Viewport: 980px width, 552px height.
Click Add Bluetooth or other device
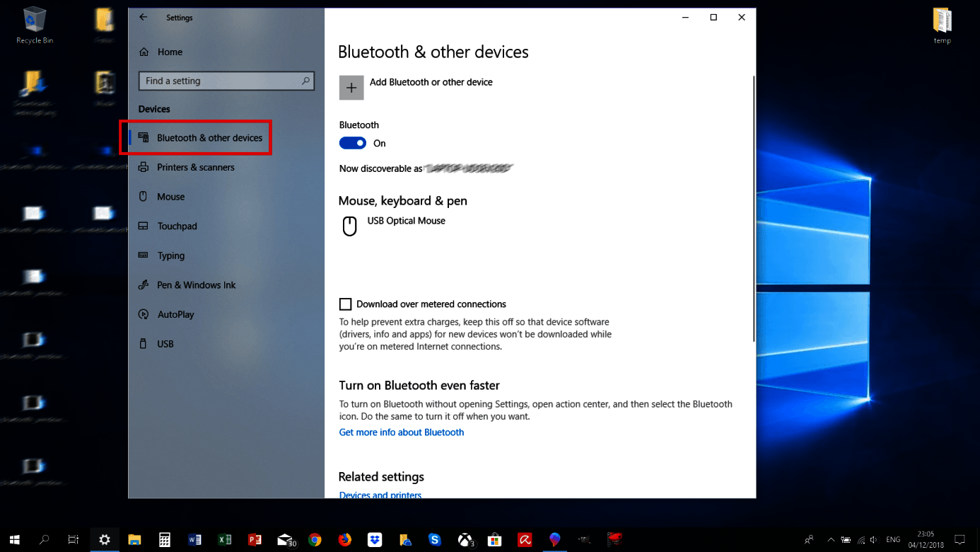(x=351, y=87)
